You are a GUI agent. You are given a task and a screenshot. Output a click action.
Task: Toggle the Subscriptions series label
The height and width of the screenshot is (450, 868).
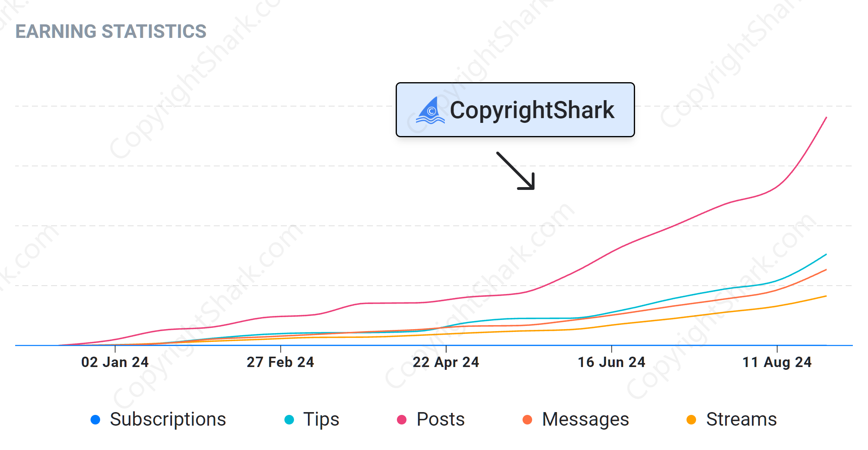tap(168, 420)
